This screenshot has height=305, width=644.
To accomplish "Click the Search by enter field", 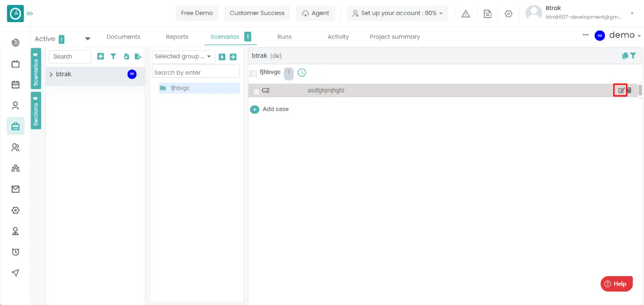I will click(196, 73).
